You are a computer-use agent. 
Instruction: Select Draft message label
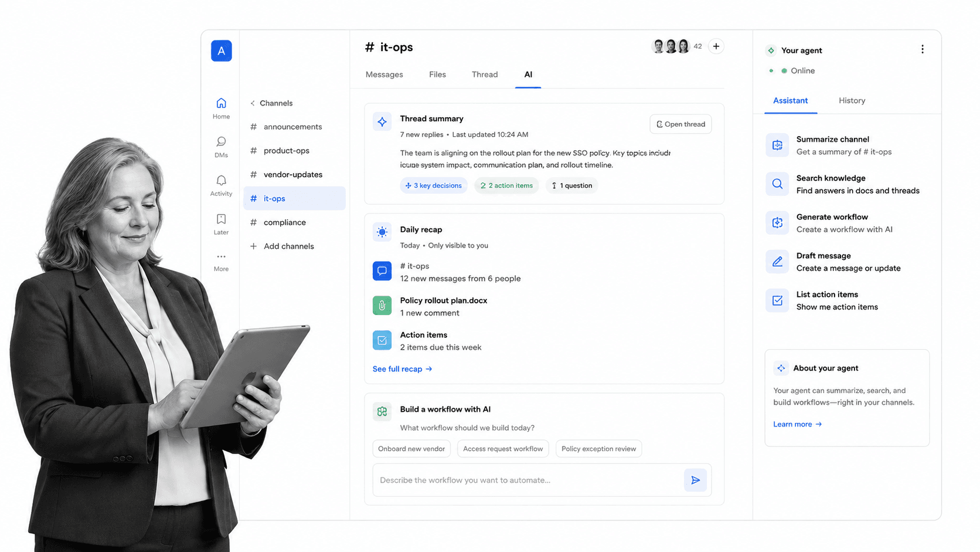824,256
